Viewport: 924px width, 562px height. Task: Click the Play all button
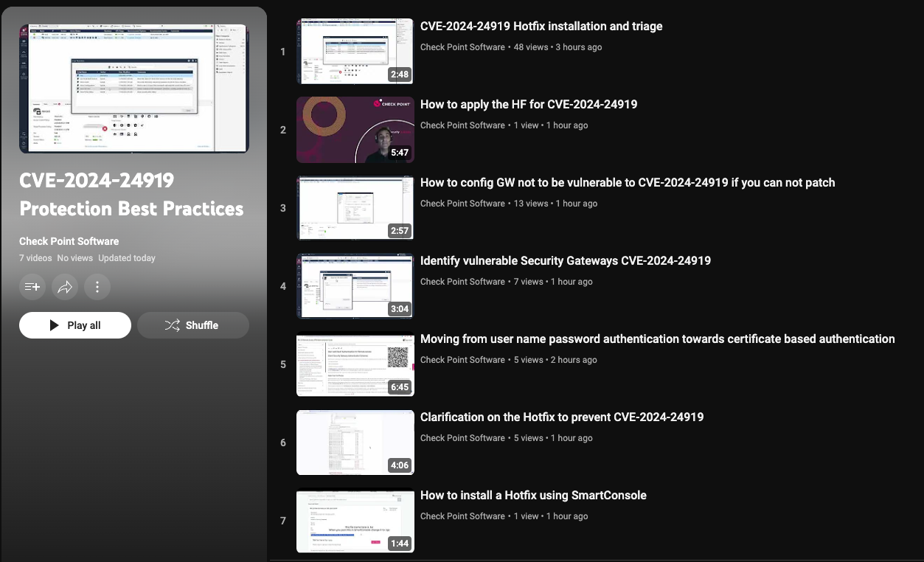[75, 325]
